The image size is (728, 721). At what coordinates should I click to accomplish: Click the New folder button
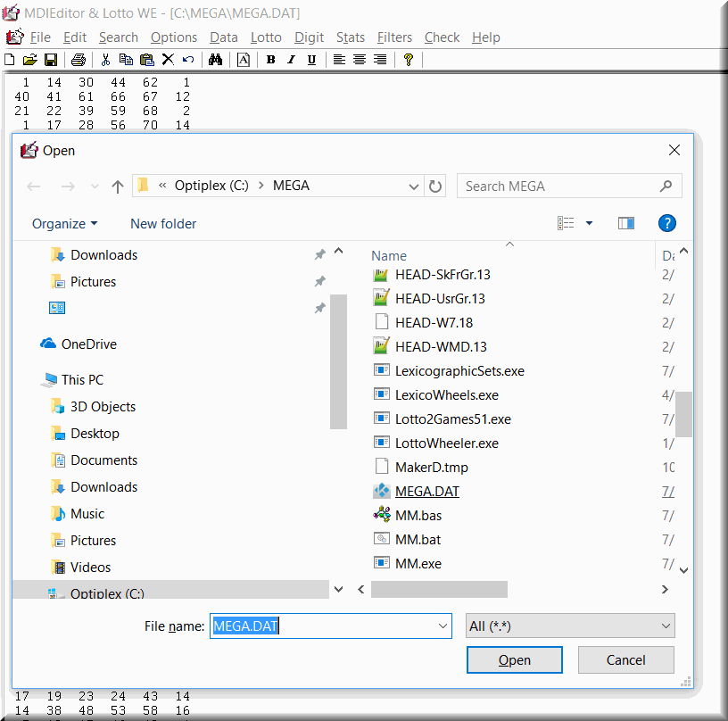click(x=163, y=224)
